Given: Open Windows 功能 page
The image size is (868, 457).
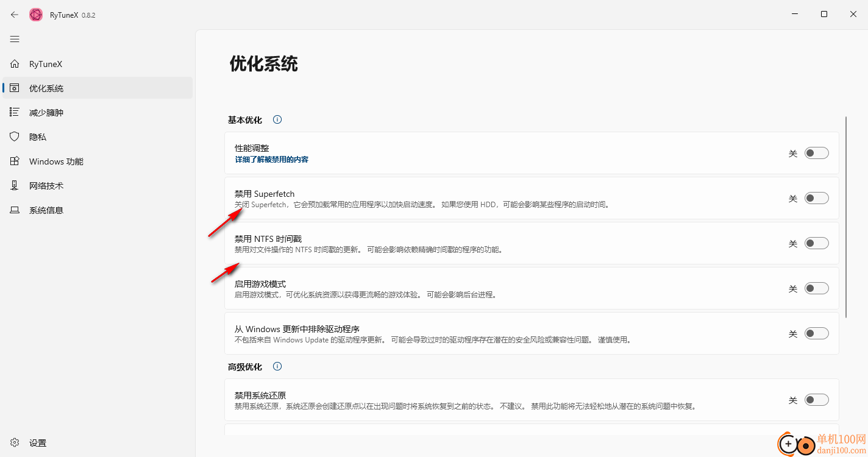Looking at the screenshot, I should [98, 161].
